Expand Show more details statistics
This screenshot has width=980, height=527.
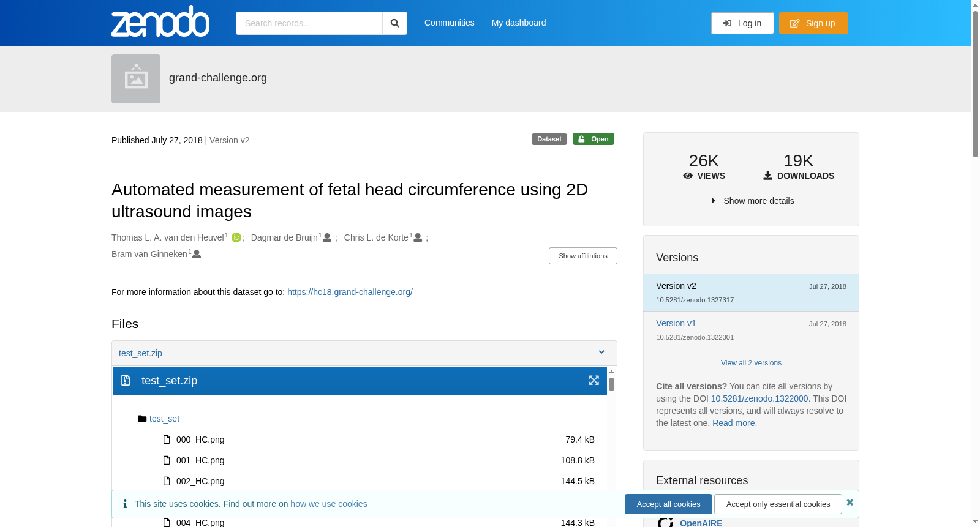coord(752,201)
